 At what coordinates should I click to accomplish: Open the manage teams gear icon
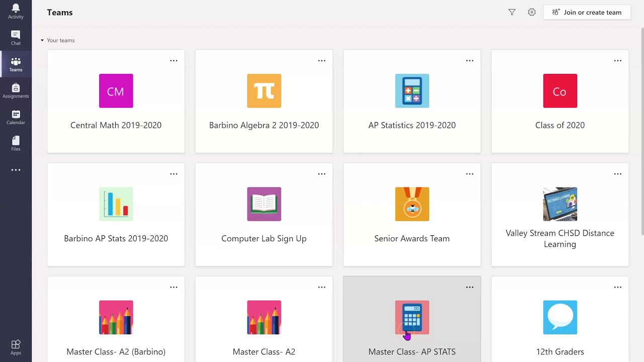pyautogui.click(x=532, y=12)
